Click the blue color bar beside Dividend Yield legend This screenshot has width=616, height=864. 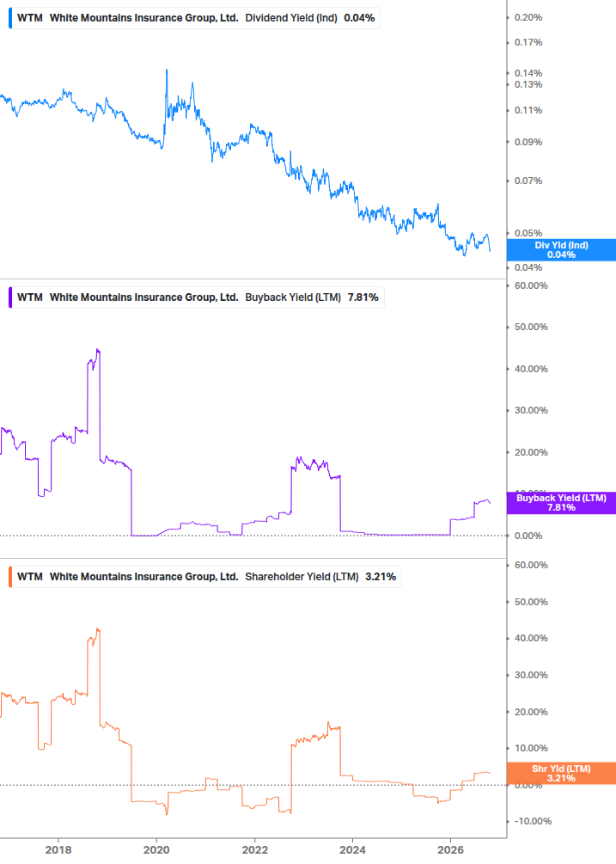(x=10, y=18)
